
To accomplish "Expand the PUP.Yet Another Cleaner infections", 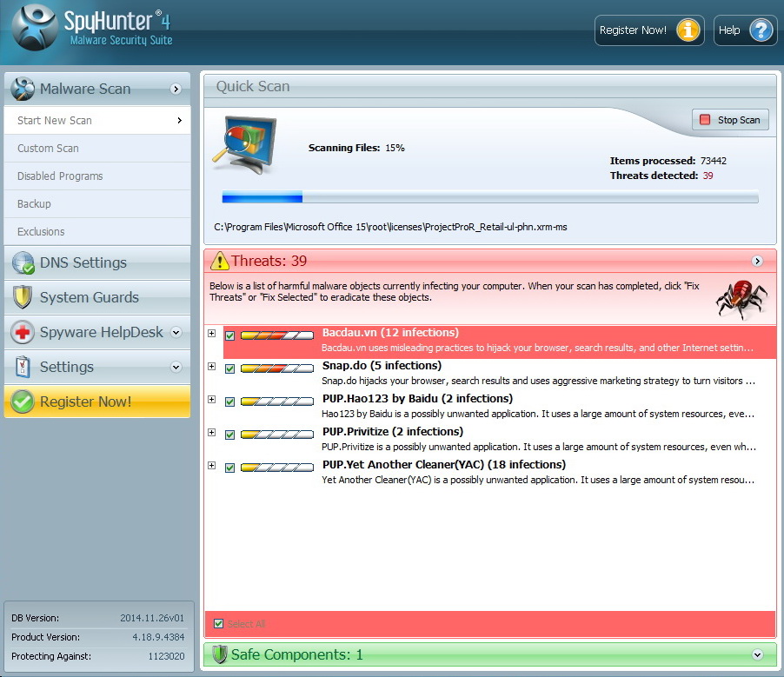I will (x=212, y=466).
